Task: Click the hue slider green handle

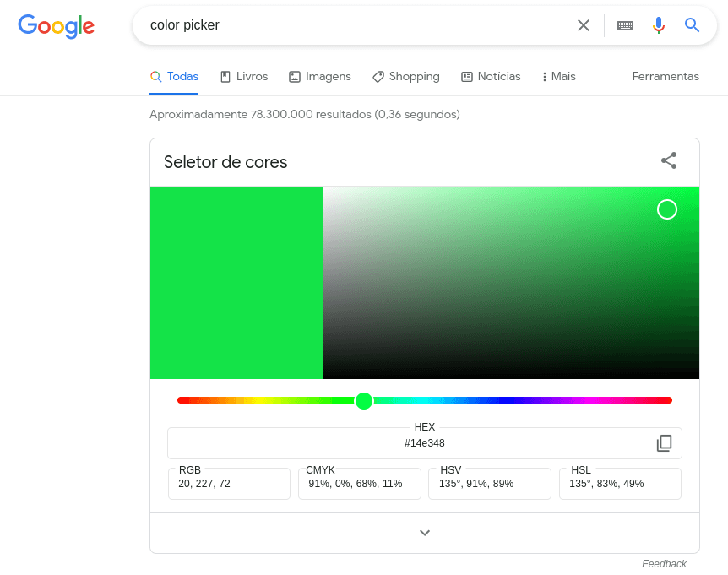Action: (364, 400)
